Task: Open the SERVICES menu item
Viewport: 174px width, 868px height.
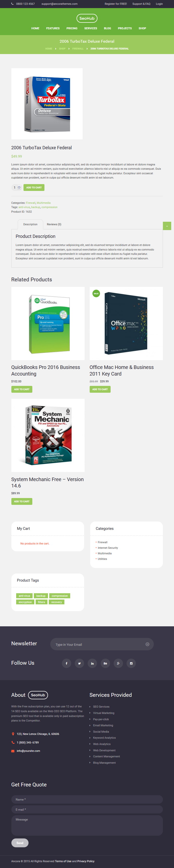Action: pyautogui.click(x=90, y=28)
